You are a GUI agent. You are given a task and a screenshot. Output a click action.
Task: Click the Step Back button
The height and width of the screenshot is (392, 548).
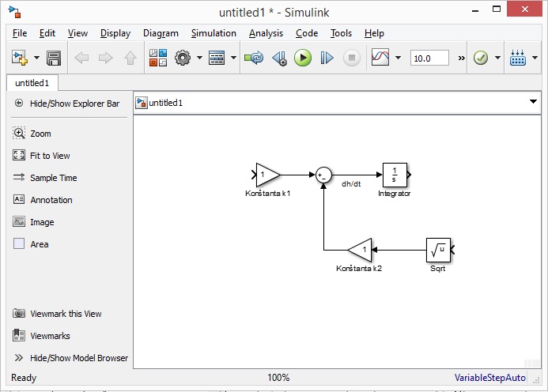(280, 58)
